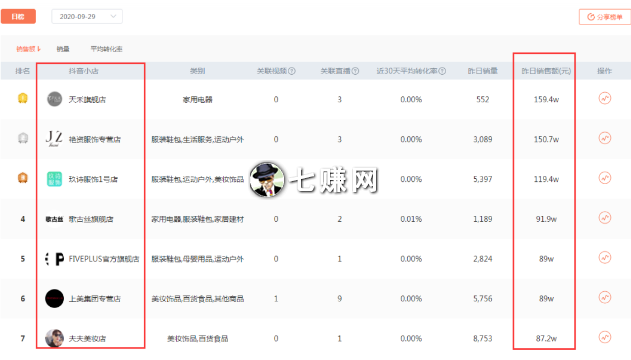This screenshot has width=631, height=360.
Task: Click category 家用电器,服装鞋包,家居建材
Action: pyautogui.click(x=198, y=219)
